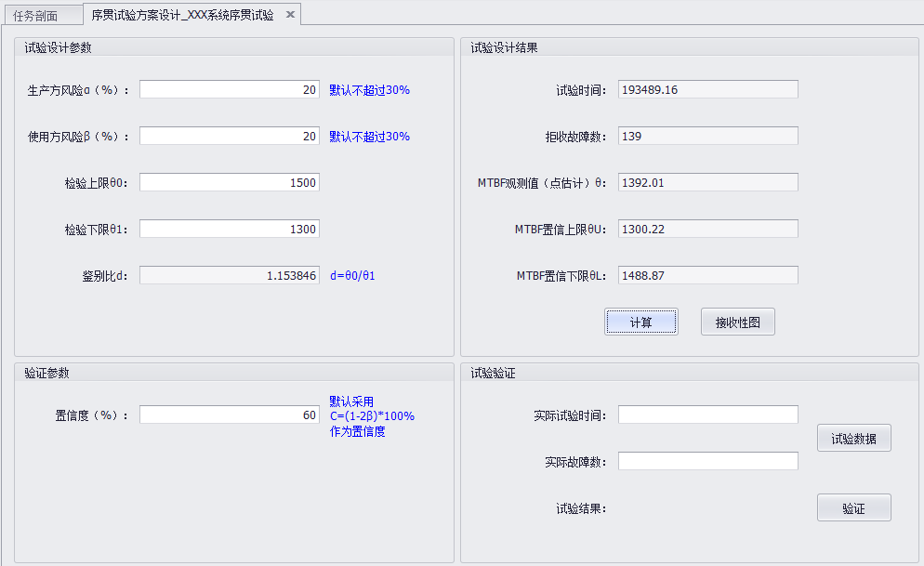Click the 生产方风险α percentage field
The width and height of the screenshot is (924, 566).
coord(229,88)
